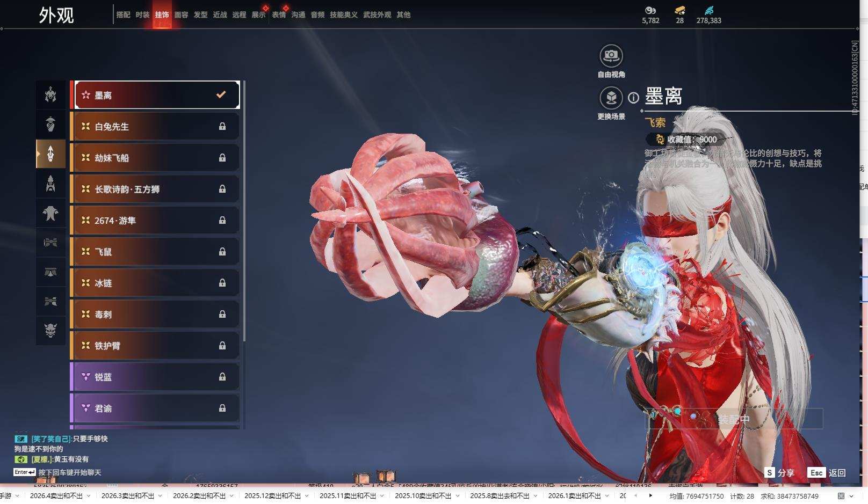This screenshot has height=504, width=868.
Task: Click the blue feather currency icon
Action: (709, 10)
